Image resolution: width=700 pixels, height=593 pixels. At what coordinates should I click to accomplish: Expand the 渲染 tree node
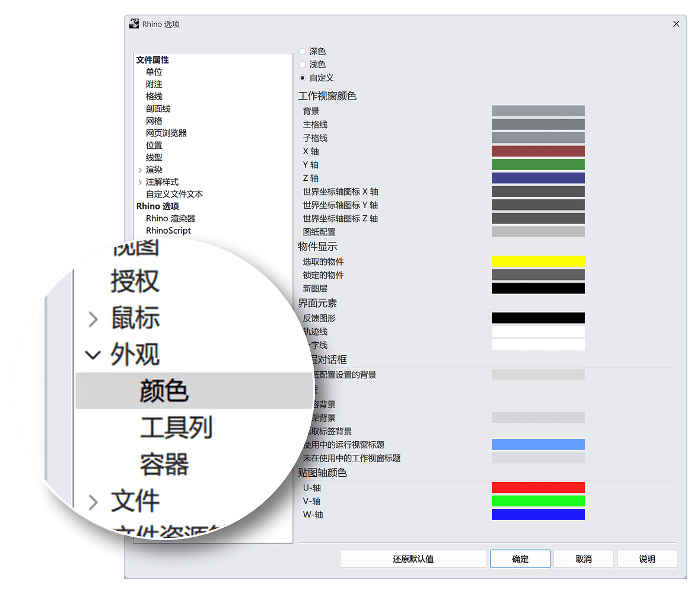[x=139, y=170]
